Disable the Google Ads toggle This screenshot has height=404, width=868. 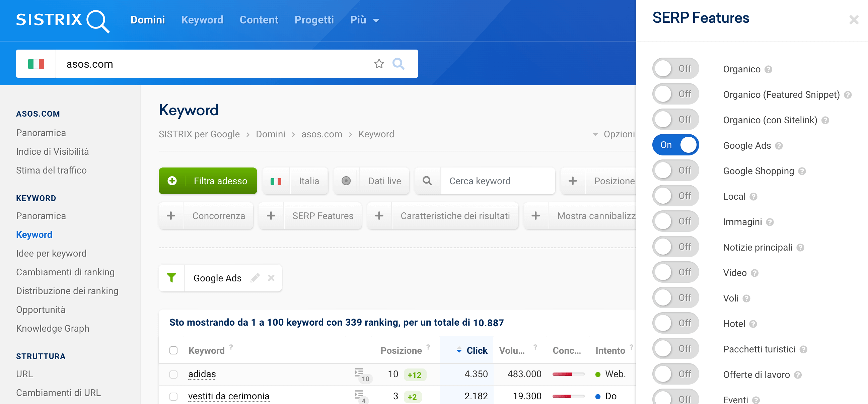(x=676, y=145)
